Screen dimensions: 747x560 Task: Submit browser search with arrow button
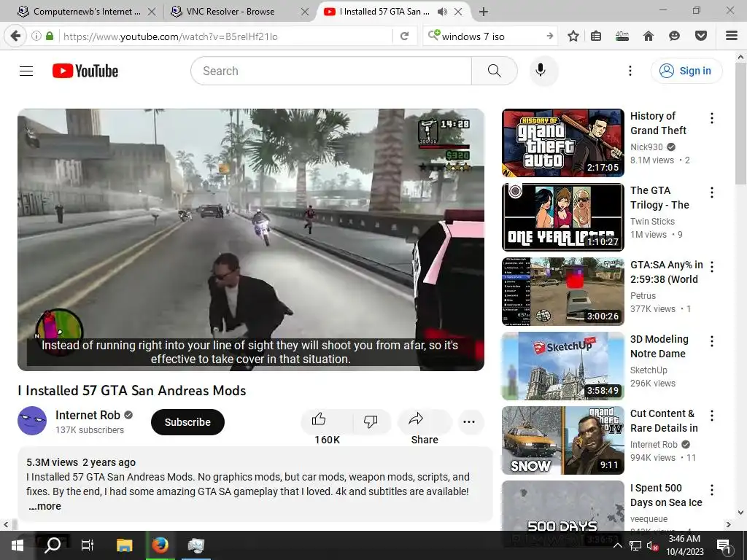tap(550, 36)
